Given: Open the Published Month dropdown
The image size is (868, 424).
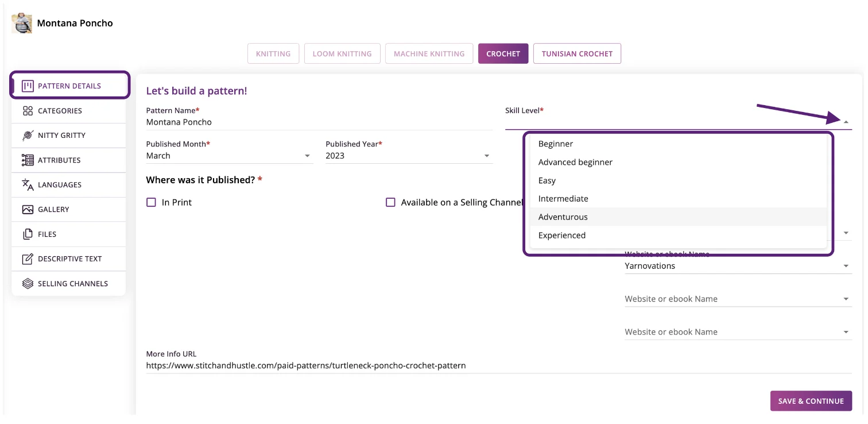Looking at the screenshot, I should 307,156.
